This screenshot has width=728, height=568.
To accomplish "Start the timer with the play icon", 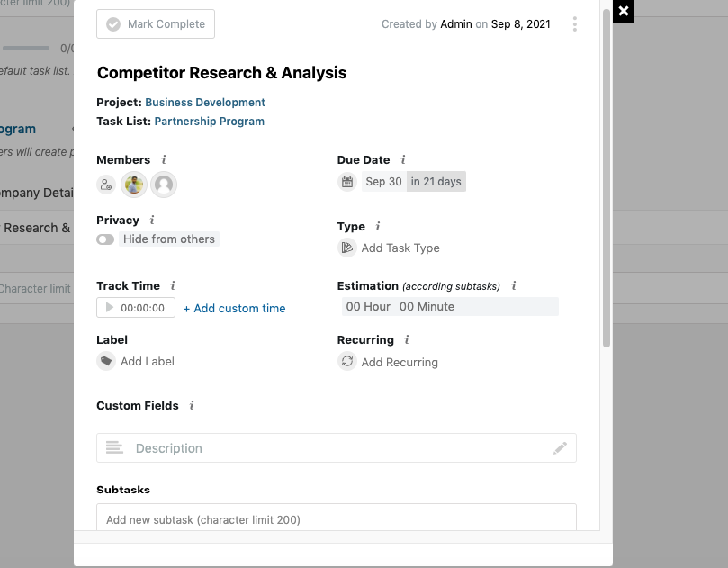I will pyautogui.click(x=110, y=307).
